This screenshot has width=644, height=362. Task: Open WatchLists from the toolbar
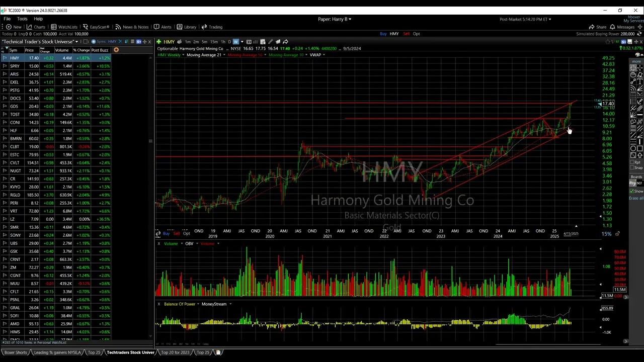pyautogui.click(x=64, y=27)
